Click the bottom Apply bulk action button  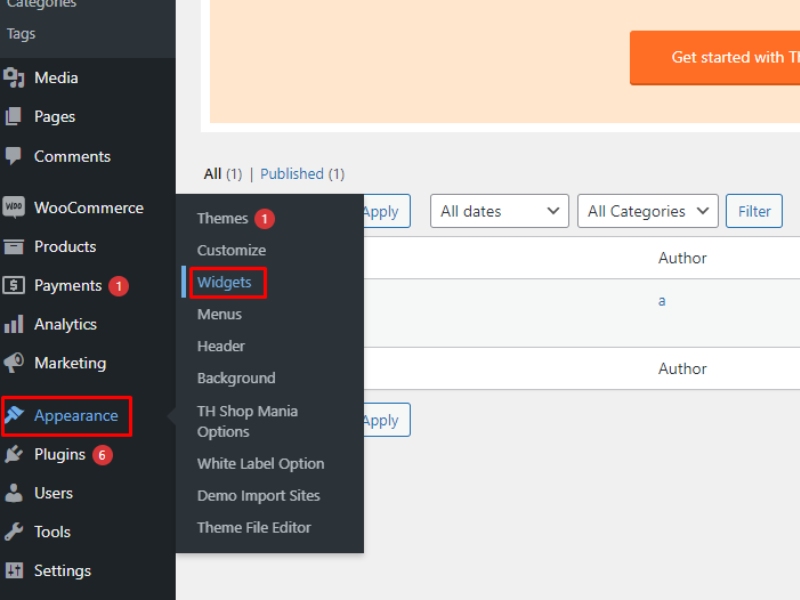387,420
